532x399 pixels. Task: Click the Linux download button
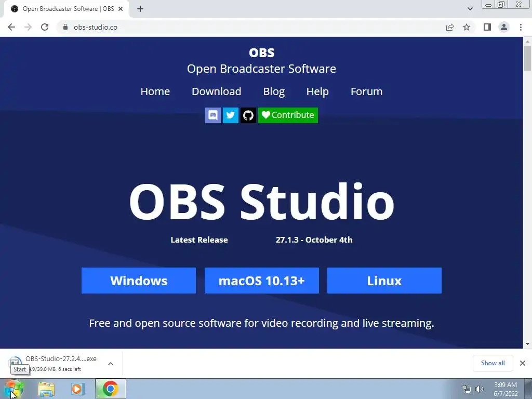[x=384, y=281]
